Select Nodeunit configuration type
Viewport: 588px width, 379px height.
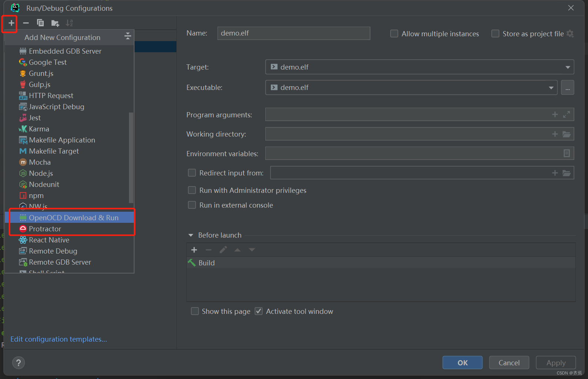67,184
